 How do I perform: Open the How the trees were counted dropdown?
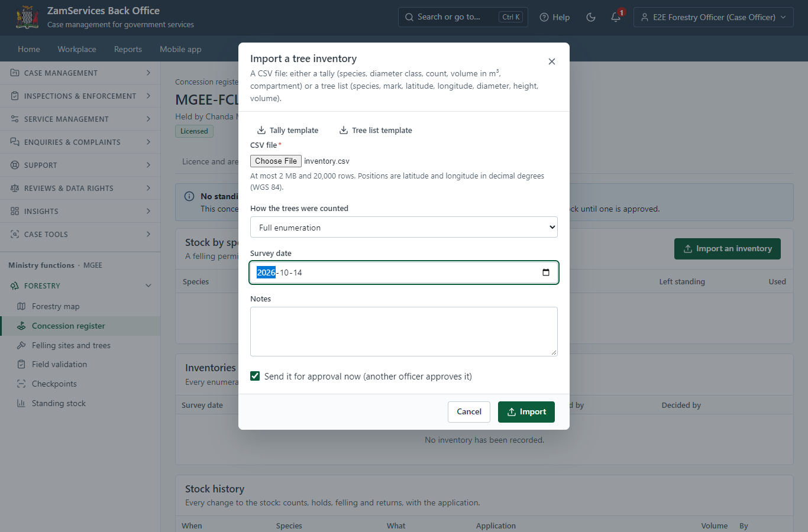point(404,227)
